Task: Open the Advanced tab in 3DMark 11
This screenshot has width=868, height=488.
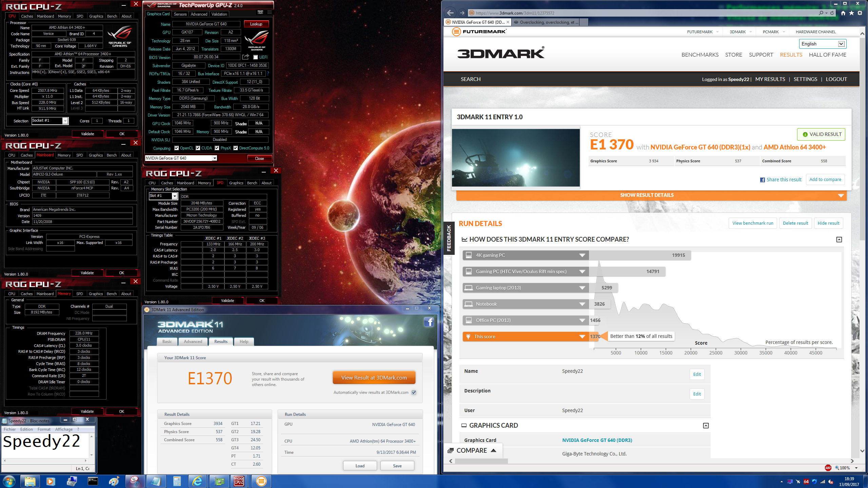Action: pos(193,342)
